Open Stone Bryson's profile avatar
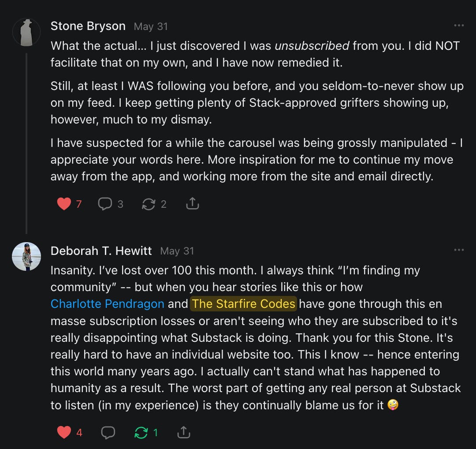The image size is (476, 449). (26, 33)
